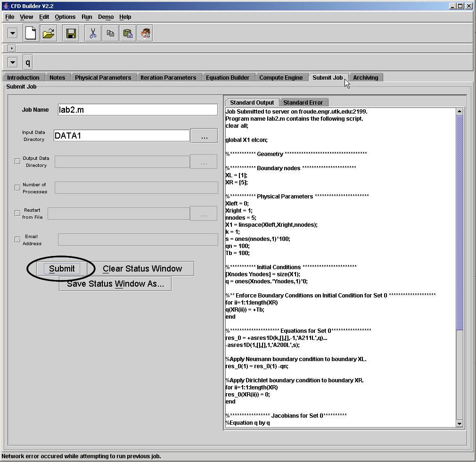Open the Standard Error tab
Screen dimensions: 476x462
coord(303,103)
